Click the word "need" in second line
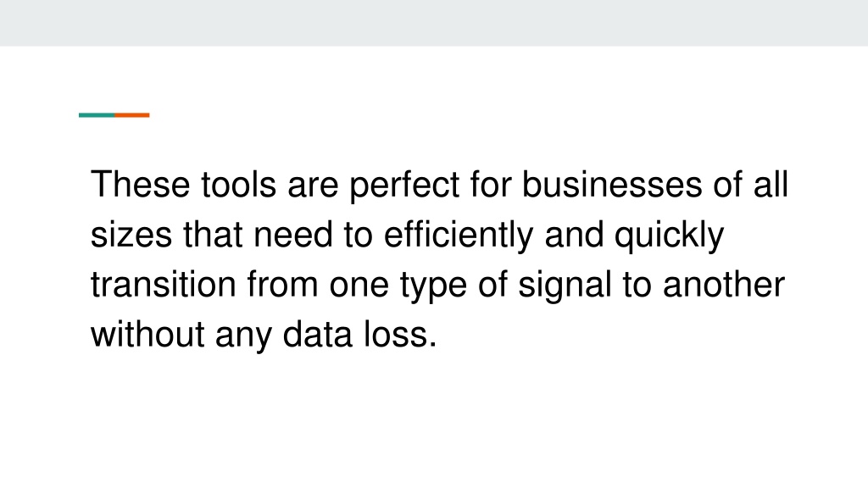The image size is (868, 488). 292,235
